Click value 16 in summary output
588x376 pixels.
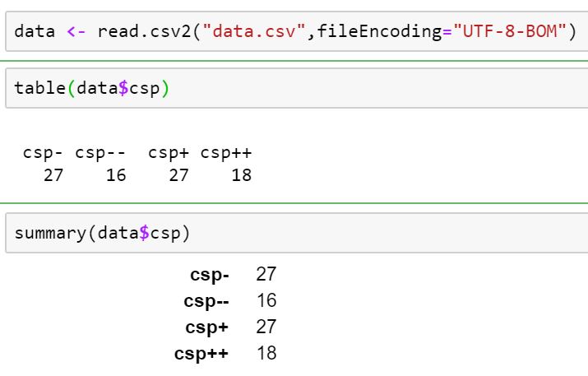(266, 301)
